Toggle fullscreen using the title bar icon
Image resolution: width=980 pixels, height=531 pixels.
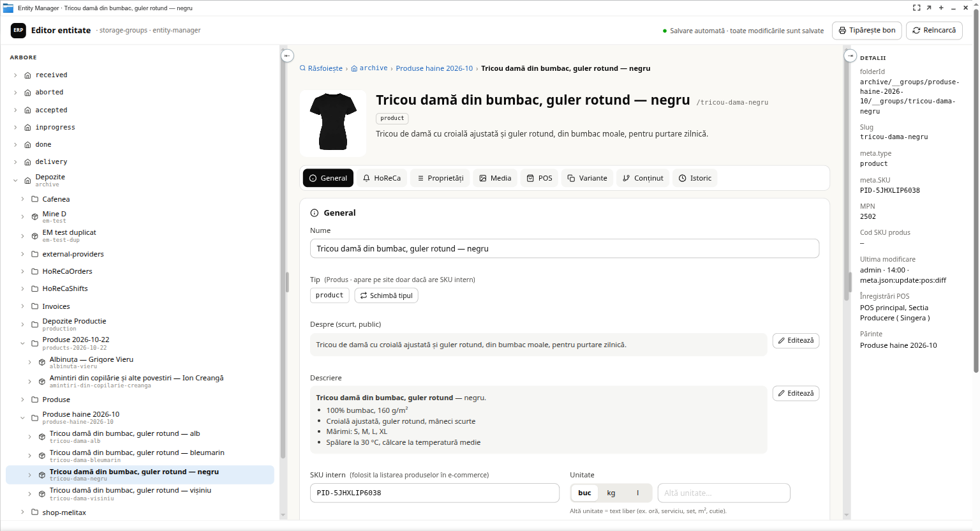point(917,8)
